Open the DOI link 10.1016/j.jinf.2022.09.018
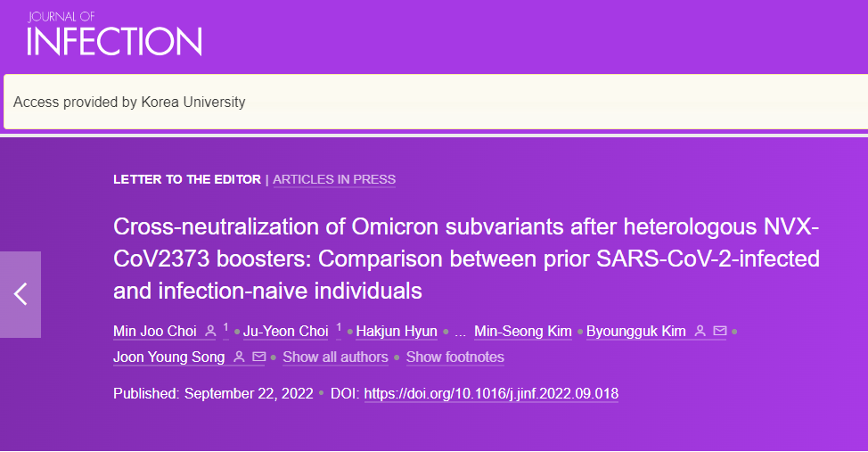868x452 pixels. point(491,394)
